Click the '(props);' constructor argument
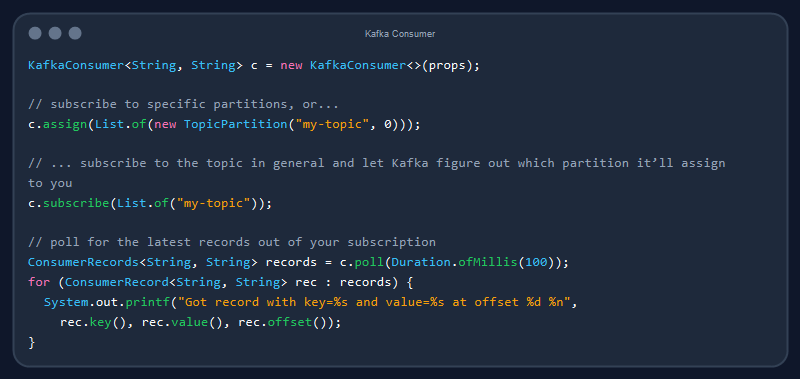This screenshot has width=800, height=379. click(451, 66)
